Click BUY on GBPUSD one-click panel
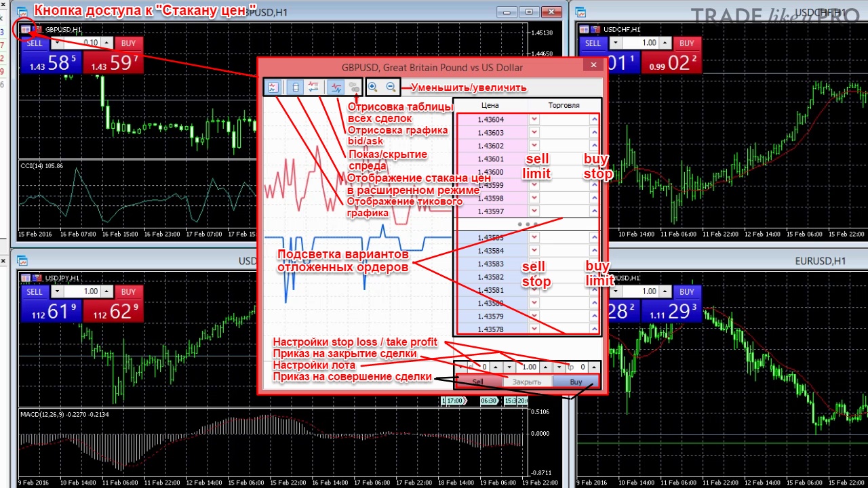This screenshot has width=868, height=488. (x=128, y=43)
